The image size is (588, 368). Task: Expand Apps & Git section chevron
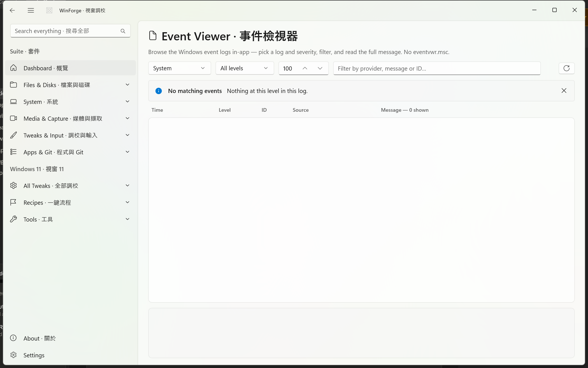127,152
